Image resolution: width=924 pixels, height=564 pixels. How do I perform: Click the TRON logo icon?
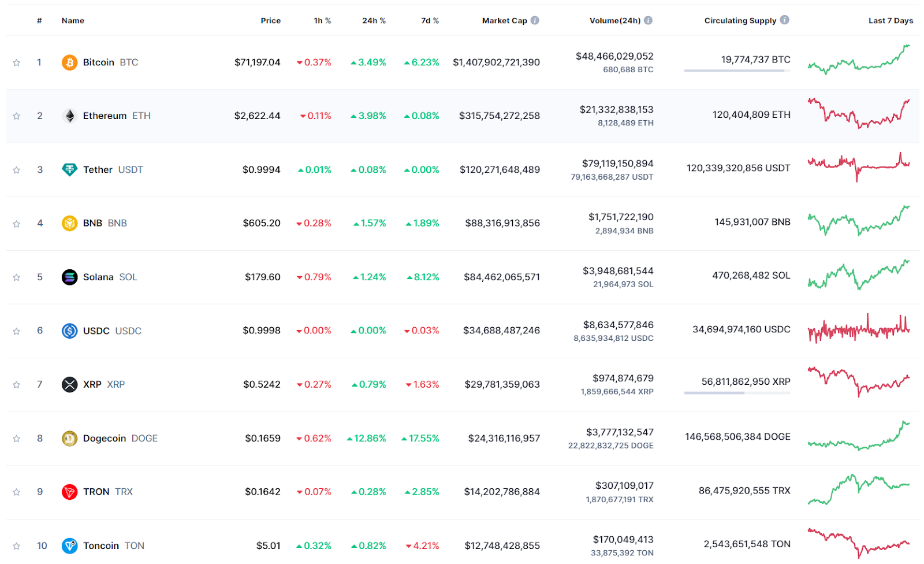click(69, 492)
